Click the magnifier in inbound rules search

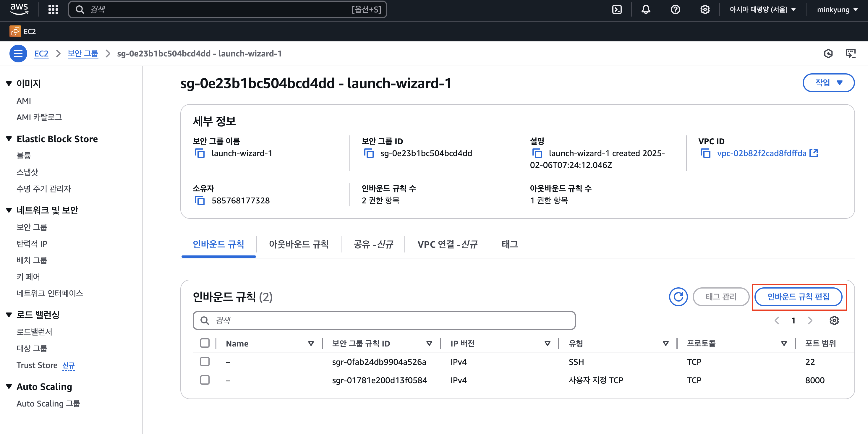(205, 320)
